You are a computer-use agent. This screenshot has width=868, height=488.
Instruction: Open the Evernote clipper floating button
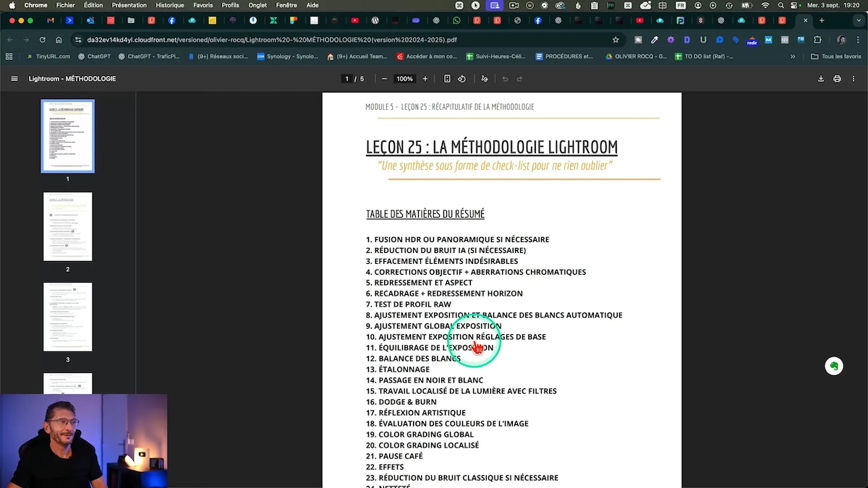point(834,366)
